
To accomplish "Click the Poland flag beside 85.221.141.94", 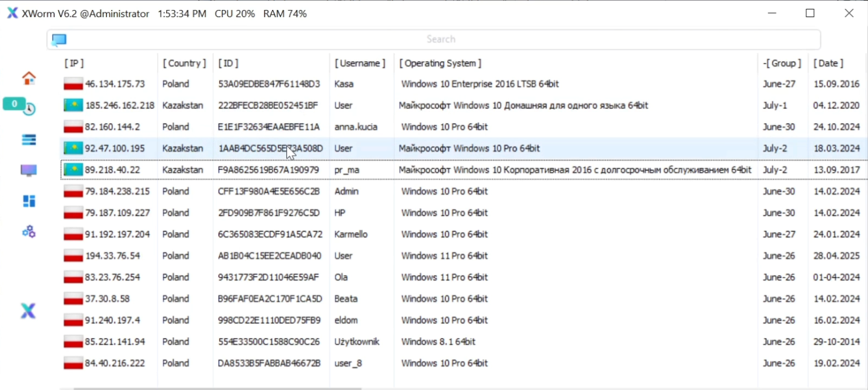I will tap(73, 342).
